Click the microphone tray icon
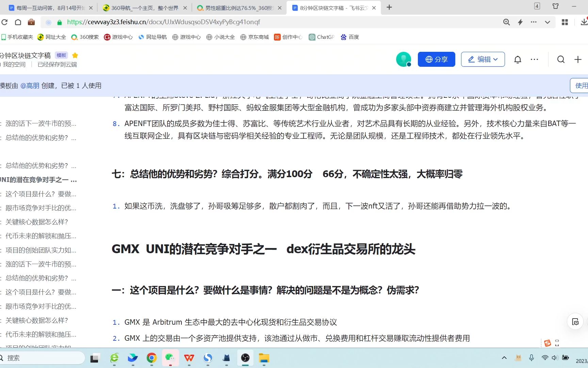588x368 pixels. pyautogui.click(x=532, y=358)
